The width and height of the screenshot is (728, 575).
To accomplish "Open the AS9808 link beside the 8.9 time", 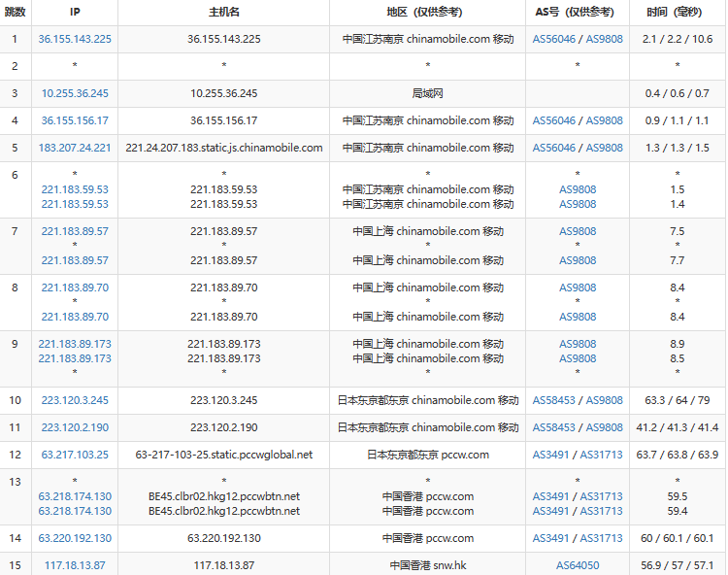I will [x=578, y=344].
